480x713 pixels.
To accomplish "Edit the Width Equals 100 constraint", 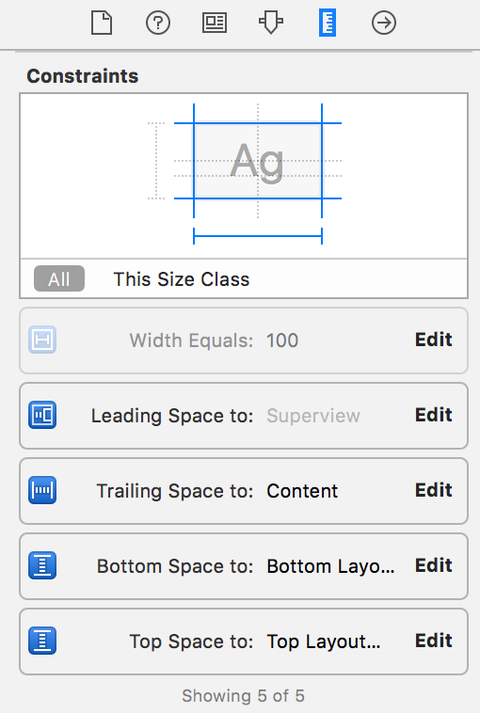I will pyautogui.click(x=433, y=340).
